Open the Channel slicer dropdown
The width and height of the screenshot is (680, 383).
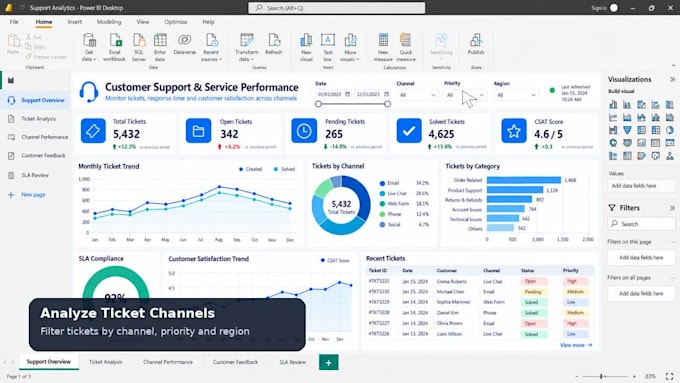point(417,95)
